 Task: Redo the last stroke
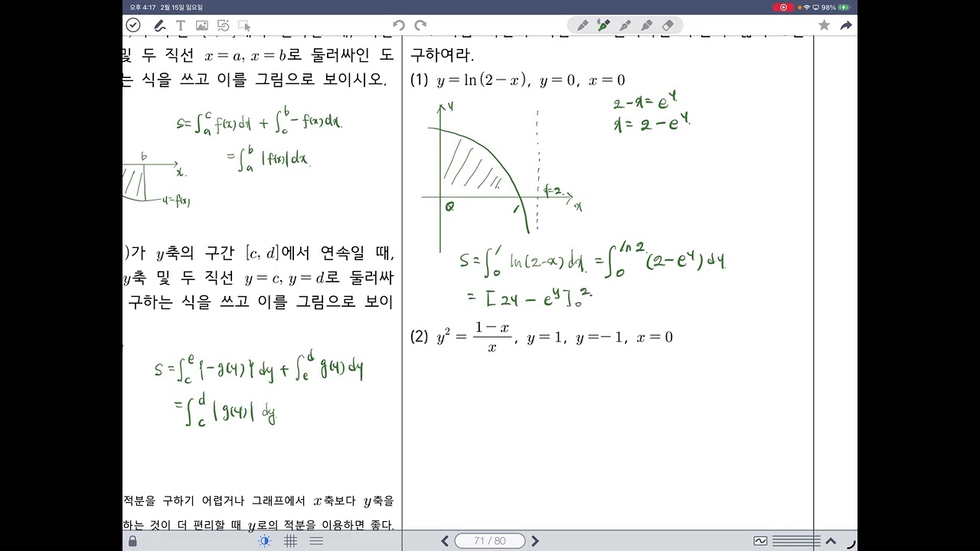pyautogui.click(x=420, y=26)
